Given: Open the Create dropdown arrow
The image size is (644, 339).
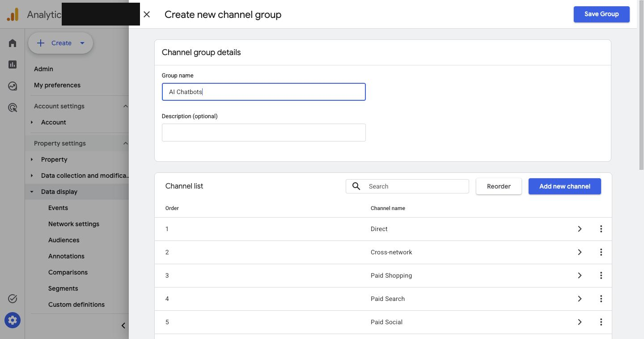Looking at the screenshot, I should click(x=82, y=43).
